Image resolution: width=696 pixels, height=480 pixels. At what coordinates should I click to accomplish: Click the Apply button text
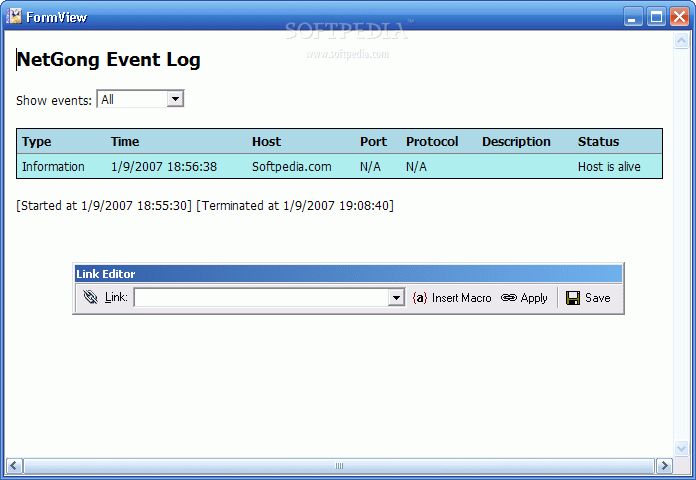(x=534, y=298)
